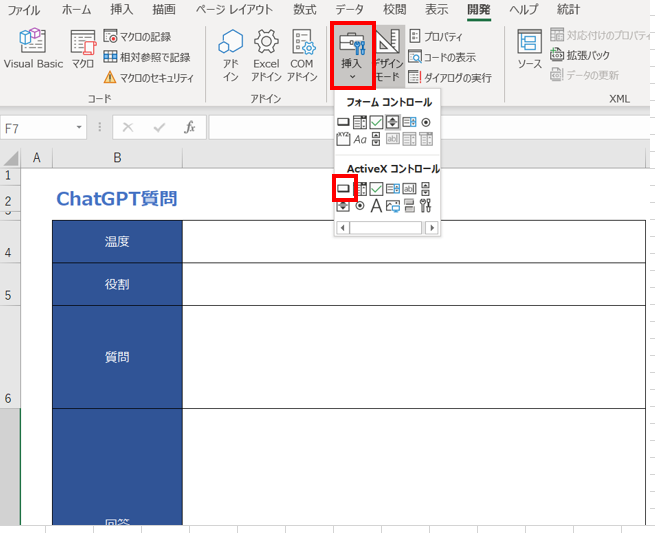Insert a Form Control list box

tap(409, 122)
